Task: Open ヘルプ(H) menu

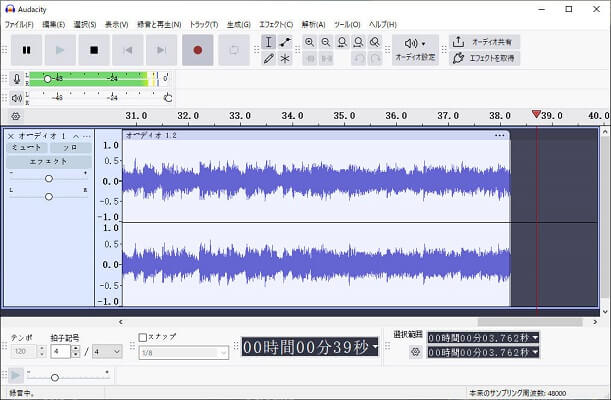Action: 383,24
